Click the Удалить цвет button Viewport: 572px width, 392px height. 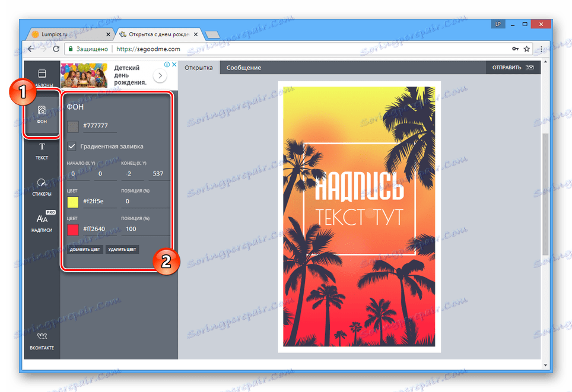click(122, 250)
